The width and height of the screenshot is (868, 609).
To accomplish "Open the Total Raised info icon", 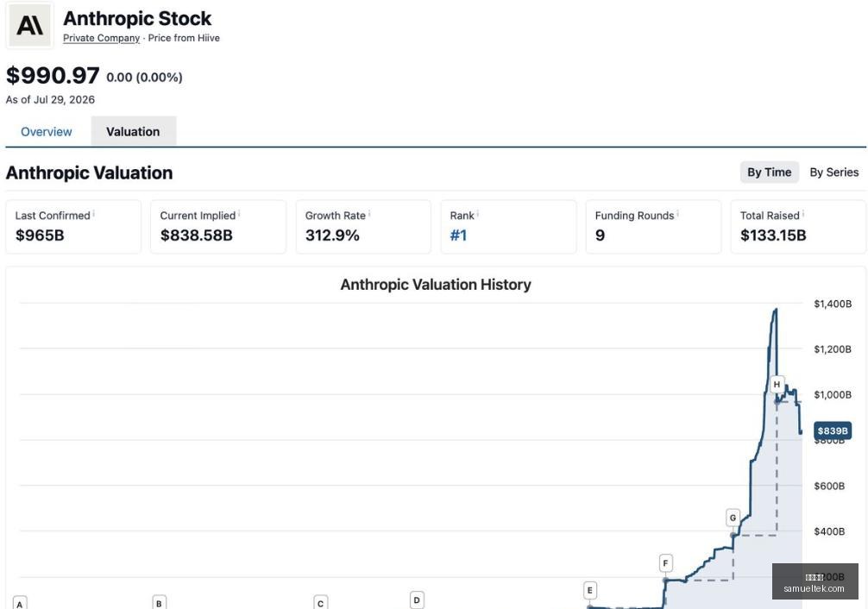I will [803, 213].
